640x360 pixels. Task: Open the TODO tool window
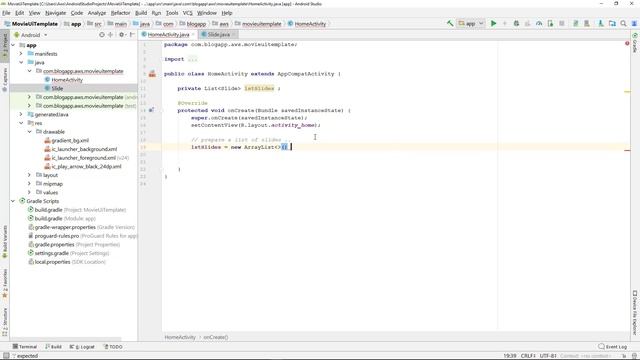point(113,347)
